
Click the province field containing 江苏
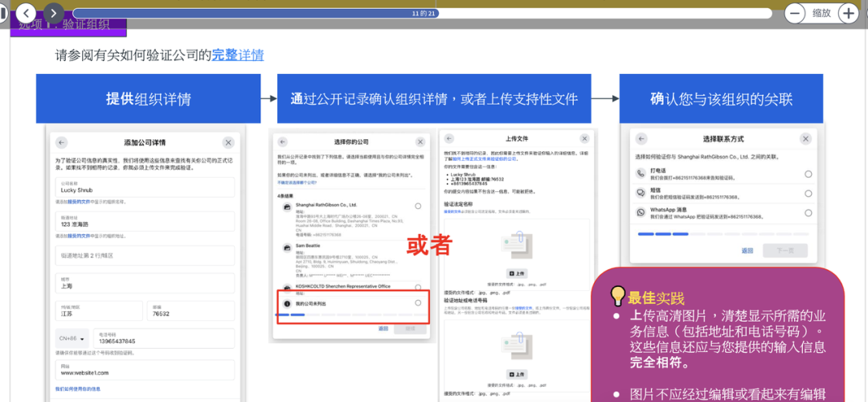99,311
